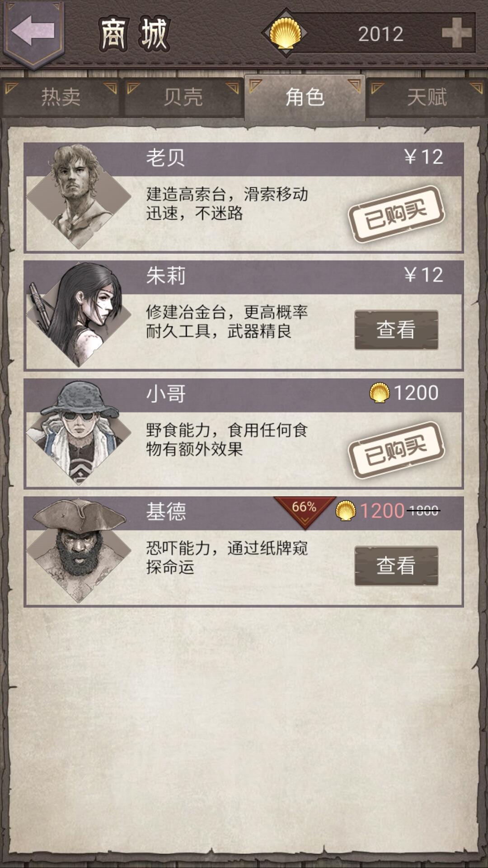Open the 天赋 tab
This screenshot has height=868, width=488.
pyautogui.click(x=427, y=97)
